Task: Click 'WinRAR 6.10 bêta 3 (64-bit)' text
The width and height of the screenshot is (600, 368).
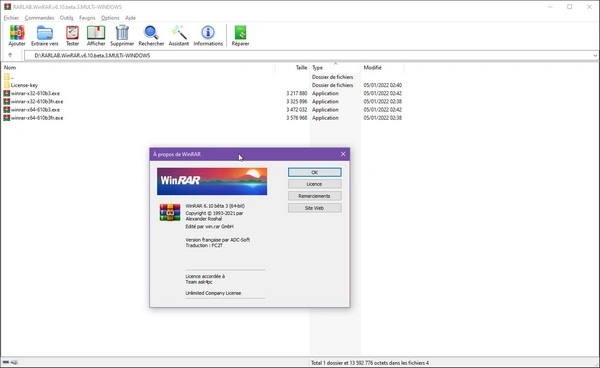Action: pos(215,206)
